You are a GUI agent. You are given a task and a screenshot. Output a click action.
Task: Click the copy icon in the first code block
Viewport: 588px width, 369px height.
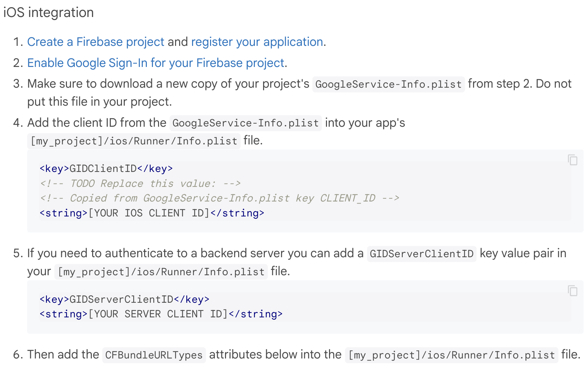click(x=573, y=160)
